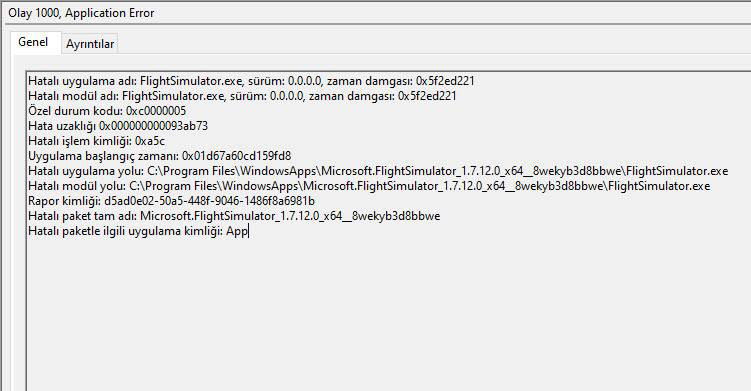
Task: Click the 'Hatalı paket tam adı' line
Action: pyautogui.click(x=234, y=216)
